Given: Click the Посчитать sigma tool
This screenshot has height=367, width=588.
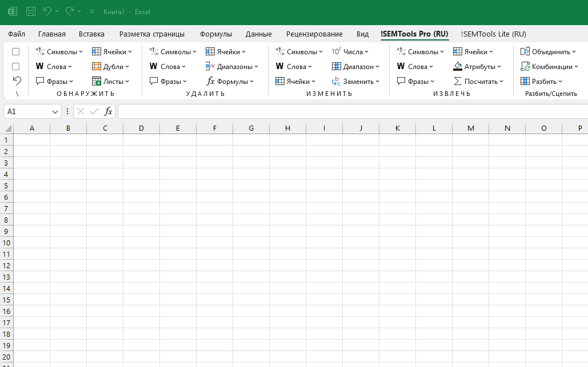Looking at the screenshot, I should click(479, 82).
